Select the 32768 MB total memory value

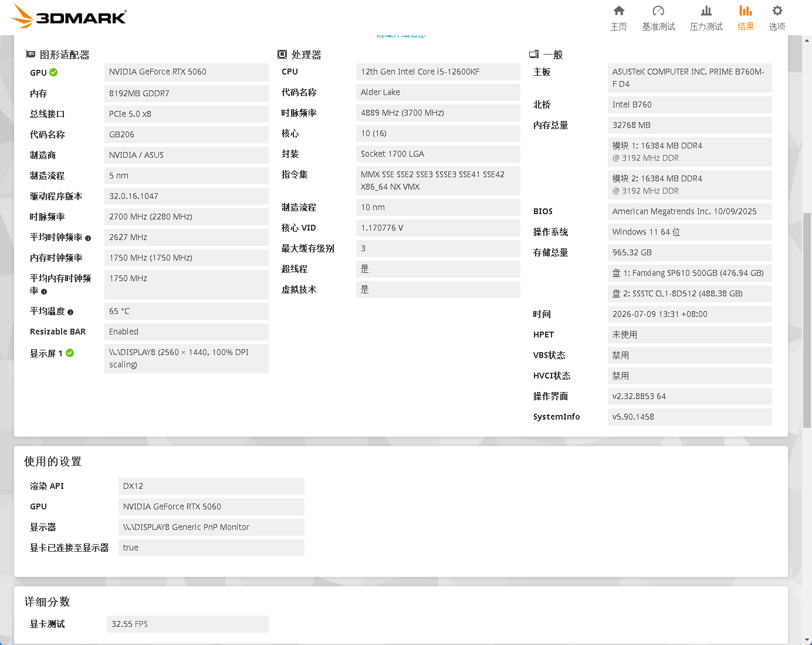690,125
